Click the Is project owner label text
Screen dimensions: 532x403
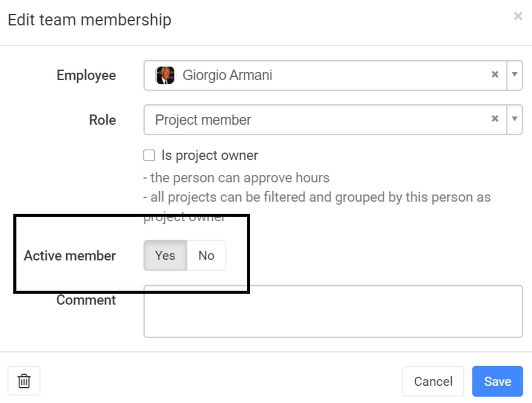coord(209,155)
